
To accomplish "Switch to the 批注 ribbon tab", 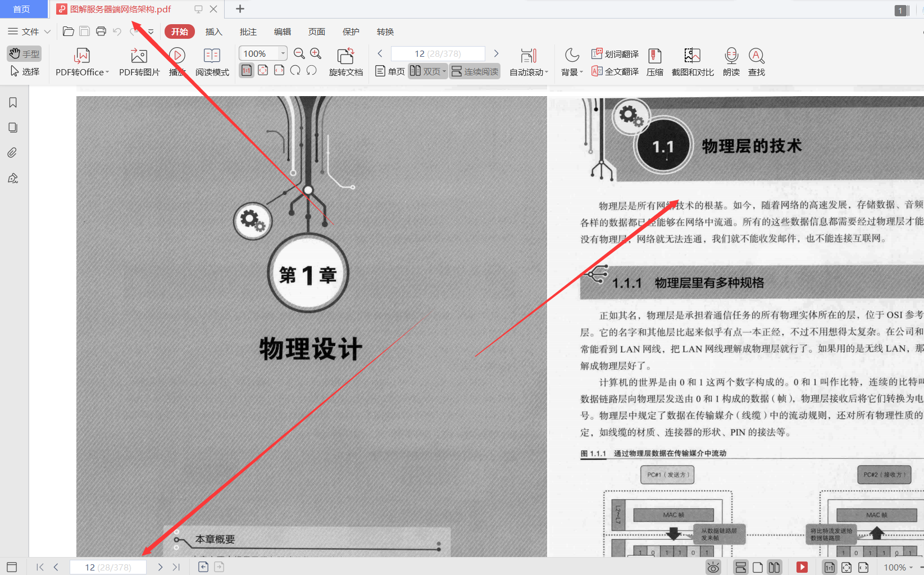I will (x=248, y=31).
